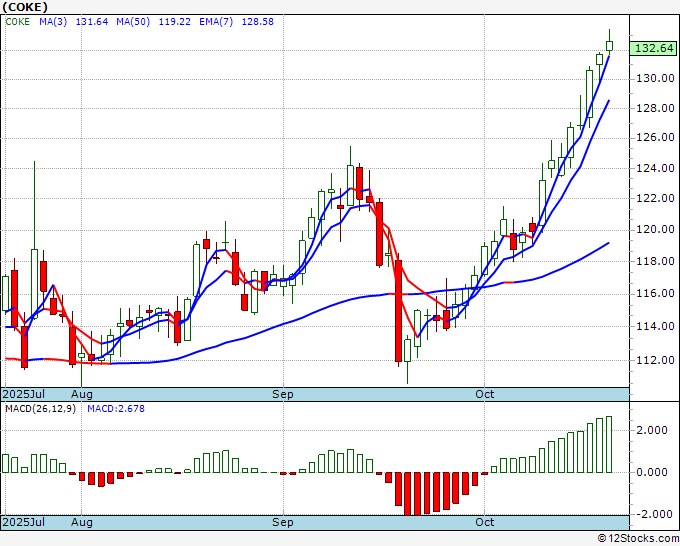Click the MA(3) legend label
This screenshot has width=680, height=546.
tap(53, 22)
